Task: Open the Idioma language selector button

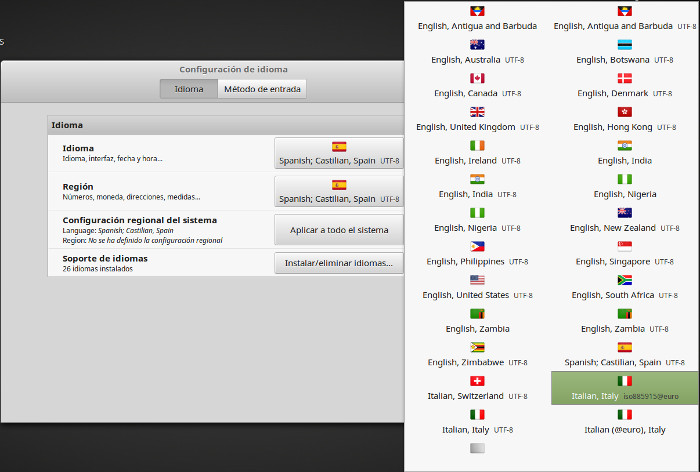Action: click(339, 153)
